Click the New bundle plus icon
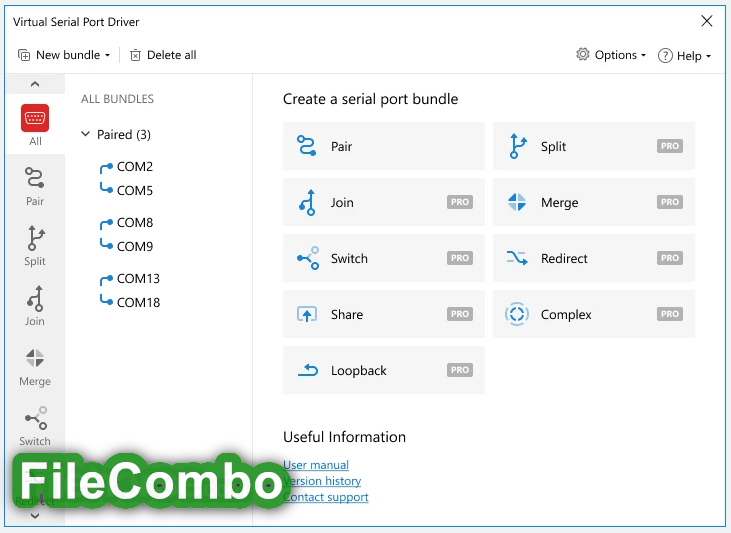 (x=24, y=55)
